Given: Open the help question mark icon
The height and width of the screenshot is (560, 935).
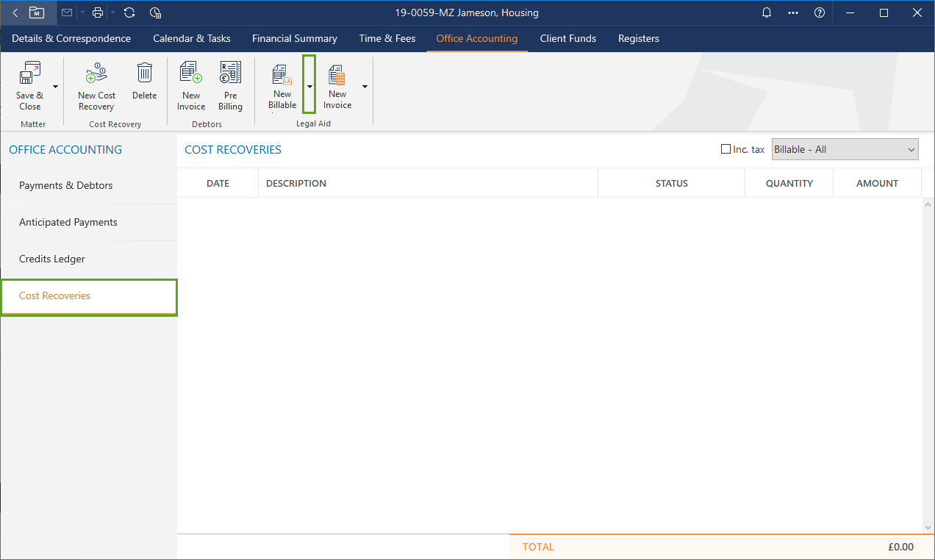Looking at the screenshot, I should coord(820,12).
